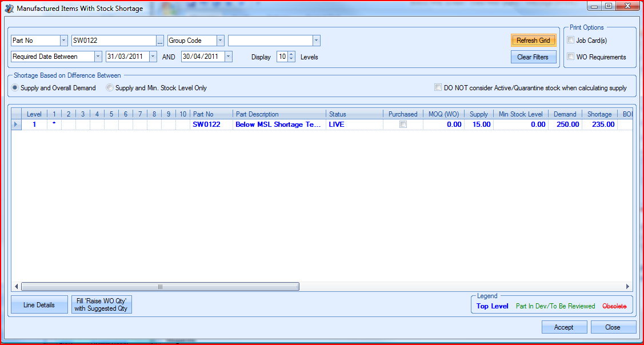Enable DO NOT consider Active/Quarantine stock
The height and width of the screenshot is (345, 644).
438,88
